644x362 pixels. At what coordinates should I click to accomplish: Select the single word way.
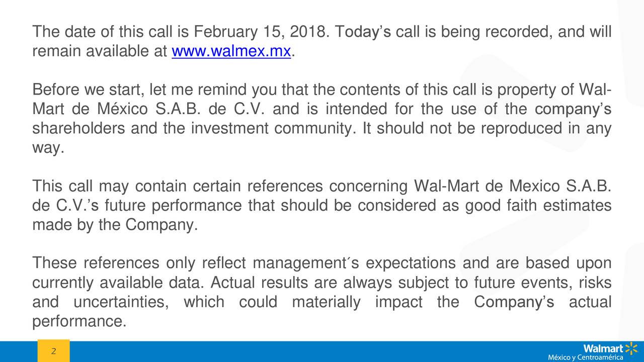pos(48,149)
